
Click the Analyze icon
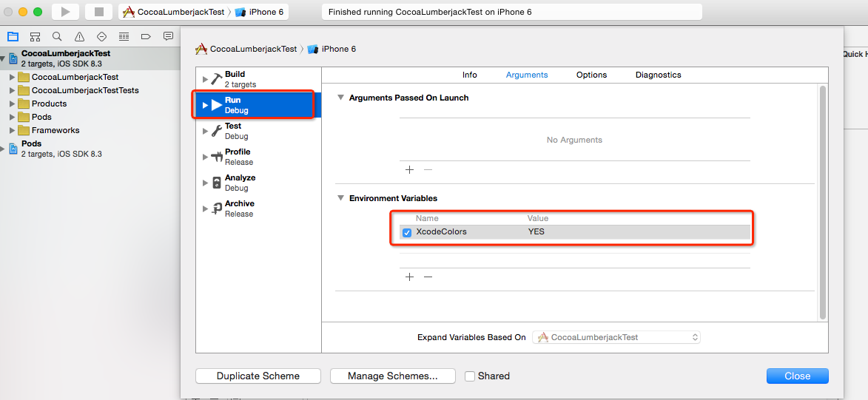click(x=217, y=183)
